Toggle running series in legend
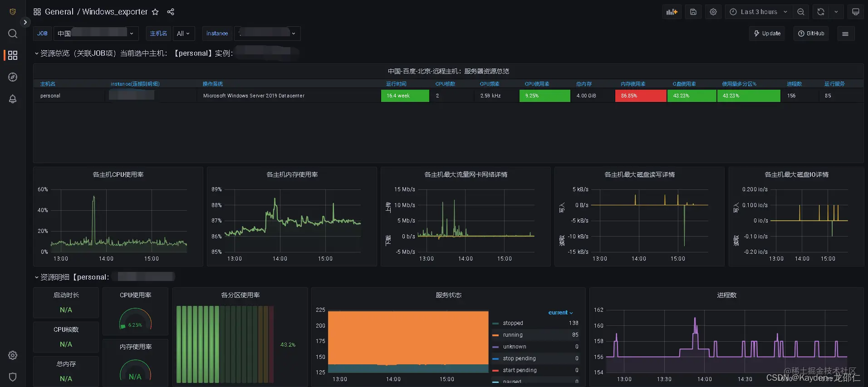 (x=513, y=335)
